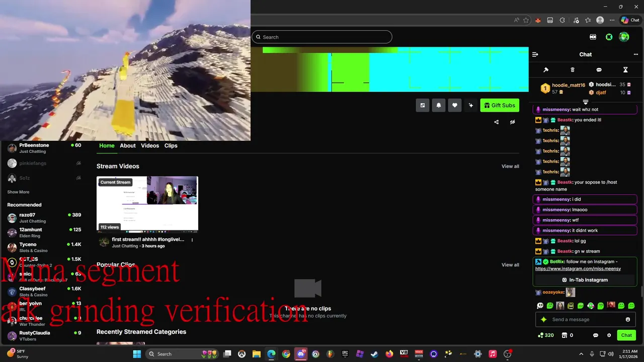The width and height of the screenshot is (644, 362).
Task: Open File Explorer from the taskbar
Action: pos(256,354)
